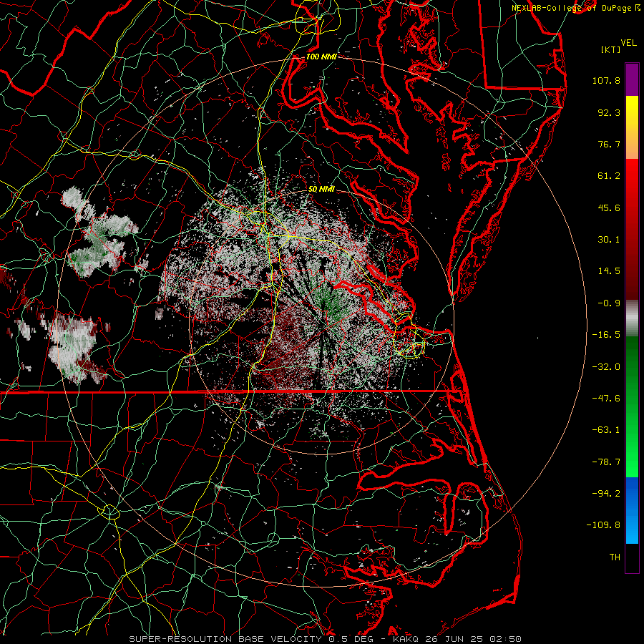The width and height of the screenshot is (644, 644).
Task: Click the gray near-zero segment of color bar
Action: pyautogui.click(x=632, y=318)
